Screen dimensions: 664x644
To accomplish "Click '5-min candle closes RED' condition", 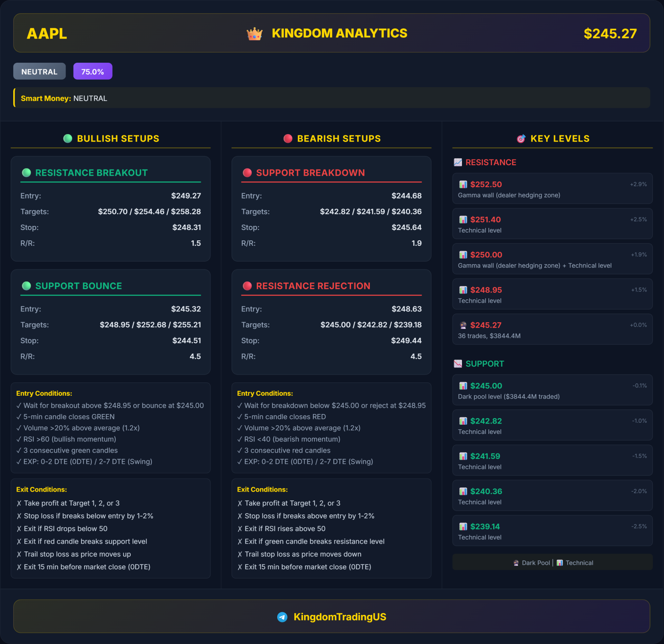I will (281, 416).
